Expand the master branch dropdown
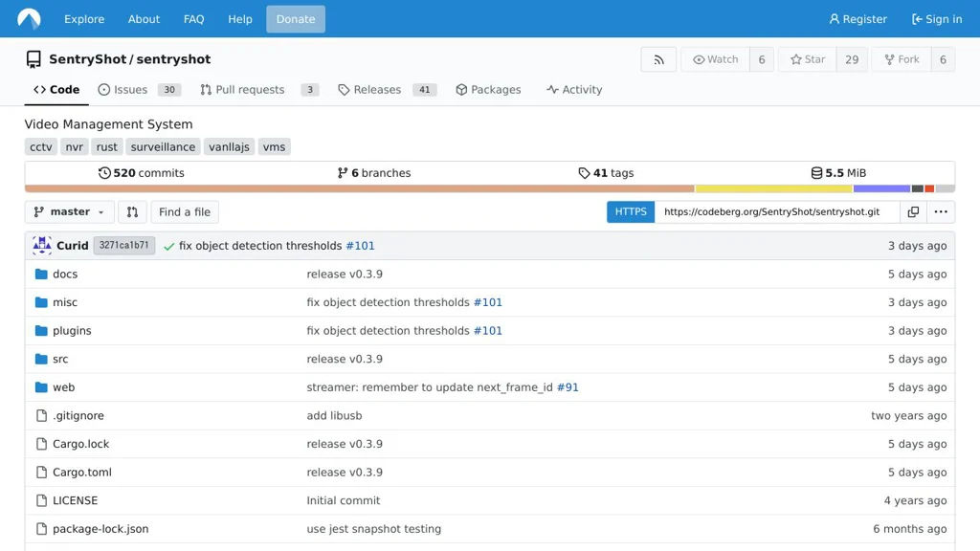 click(69, 212)
